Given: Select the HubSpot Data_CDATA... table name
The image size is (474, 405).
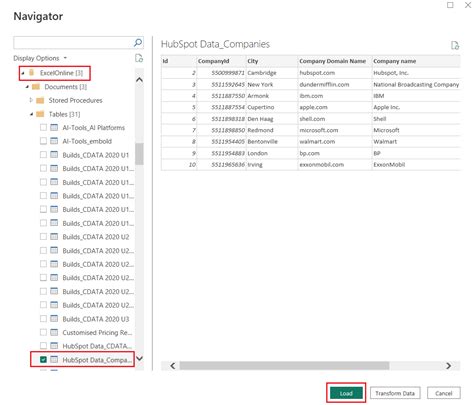Looking at the screenshot, I should pyautogui.click(x=97, y=346).
